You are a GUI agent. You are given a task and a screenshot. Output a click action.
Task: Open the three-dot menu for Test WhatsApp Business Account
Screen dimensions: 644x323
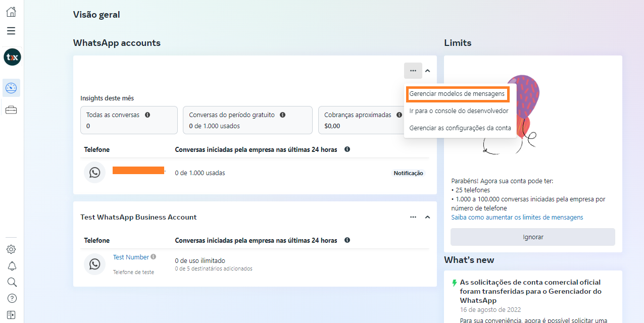tap(413, 217)
